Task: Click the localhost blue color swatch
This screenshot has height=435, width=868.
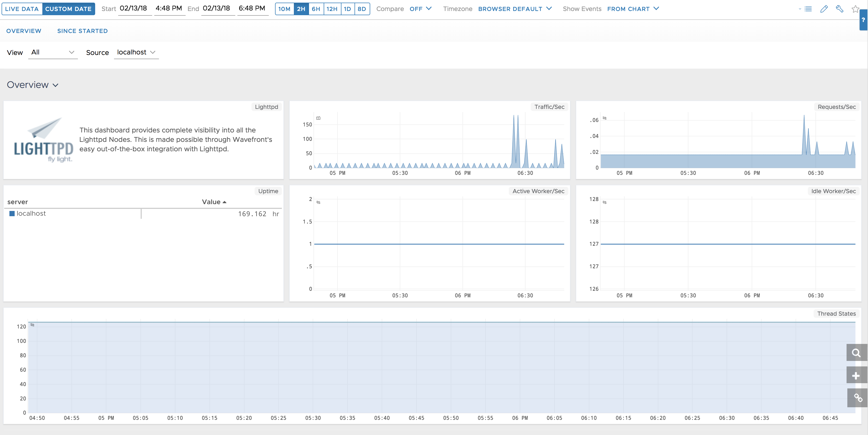Action: click(12, 214)
